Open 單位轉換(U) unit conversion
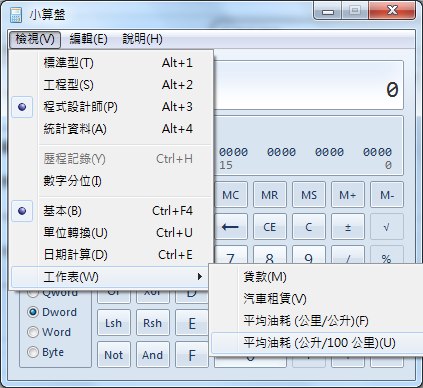This screenshot has height=388, width=423. click(112, 233)
